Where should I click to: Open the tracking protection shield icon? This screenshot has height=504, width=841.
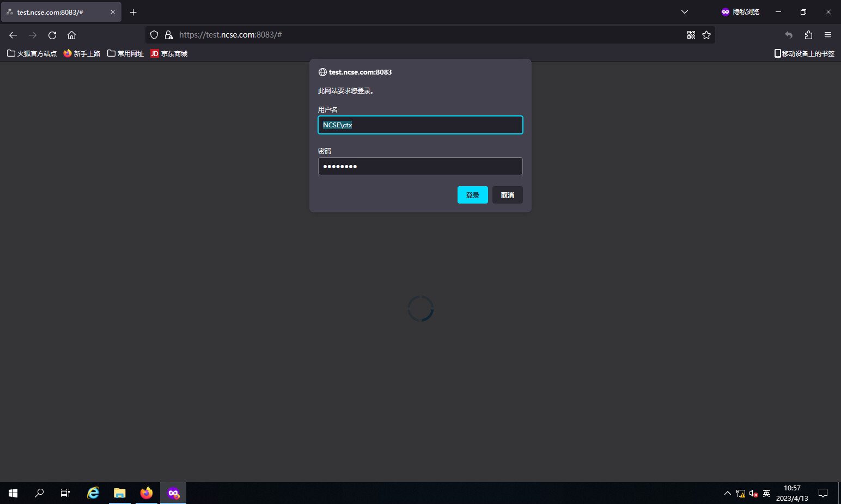154,35
